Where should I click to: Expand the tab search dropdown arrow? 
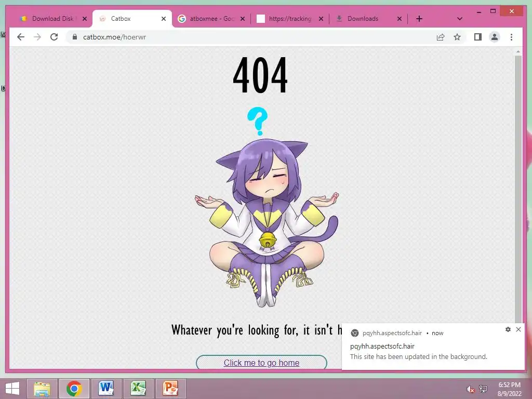(459, 19)
